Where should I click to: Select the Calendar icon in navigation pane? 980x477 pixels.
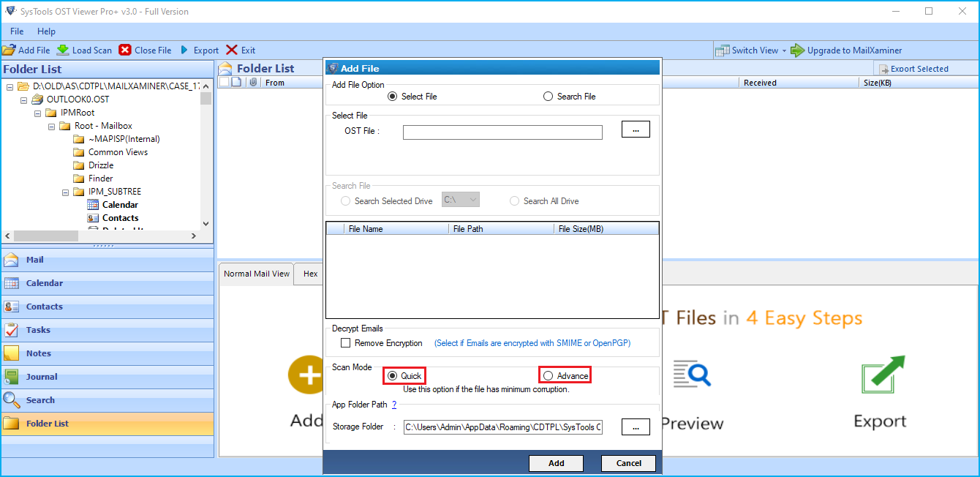(12, 283)
